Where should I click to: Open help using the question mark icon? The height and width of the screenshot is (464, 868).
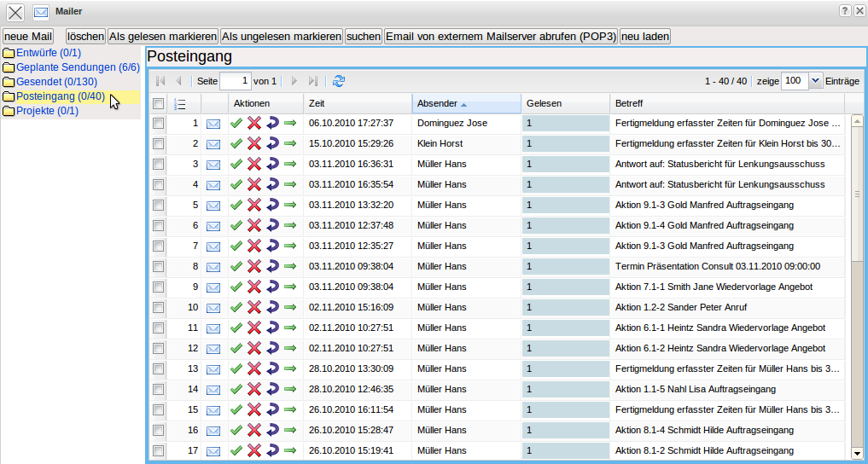(844, 11)
